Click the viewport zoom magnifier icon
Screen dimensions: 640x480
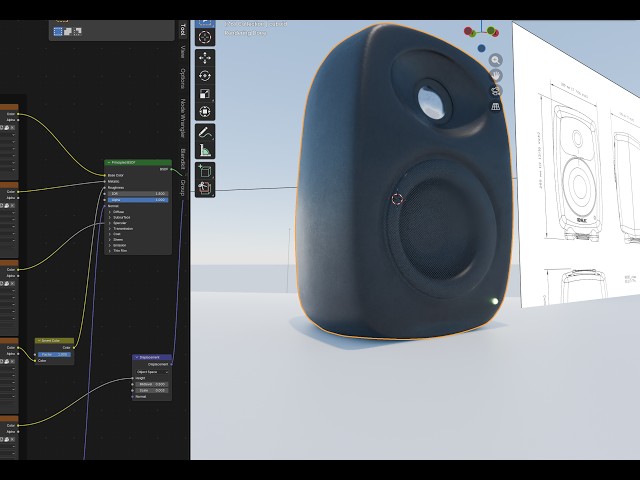pyautogui.click(x=496, y=60)
